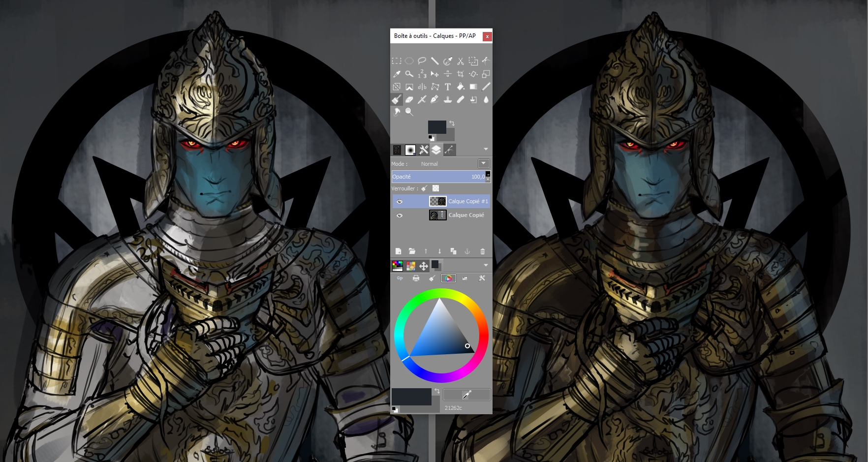This screenshot has height=462, width=868.
Task: Delete layer with the trash icon
Action: click(x=482, y=251)
